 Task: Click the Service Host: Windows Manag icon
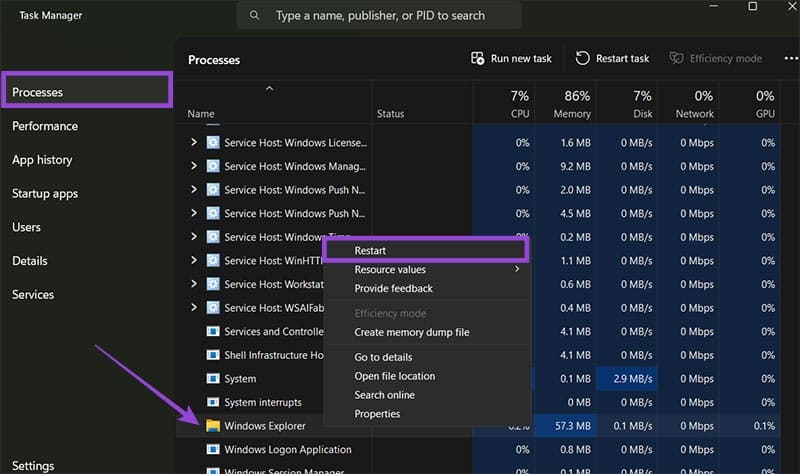[213, 166]
